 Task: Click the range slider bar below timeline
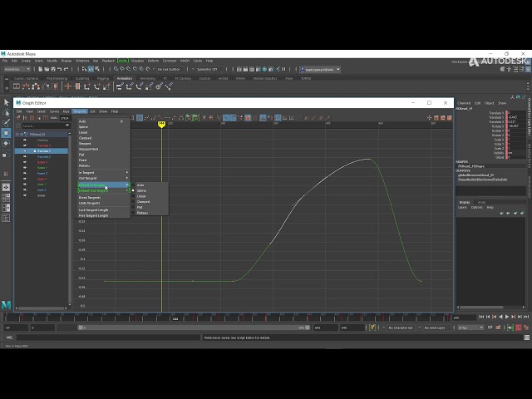[x=194, y=328]
